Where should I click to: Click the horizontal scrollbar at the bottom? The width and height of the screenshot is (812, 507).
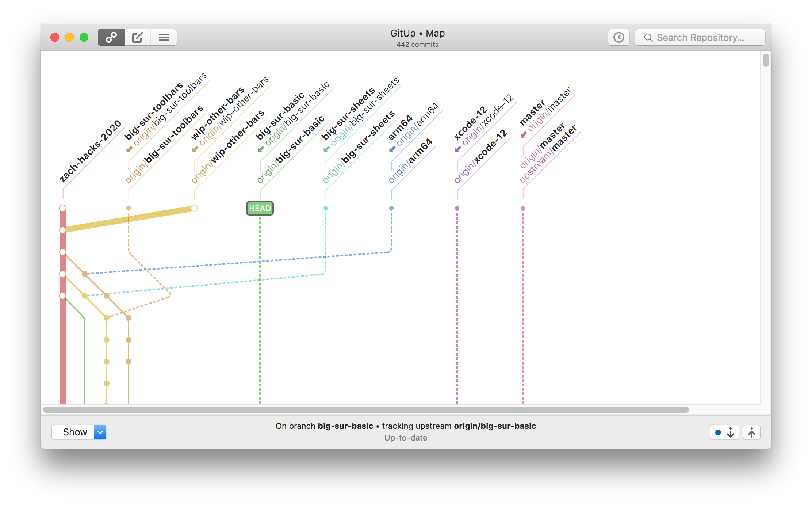(x=365, y=410)
